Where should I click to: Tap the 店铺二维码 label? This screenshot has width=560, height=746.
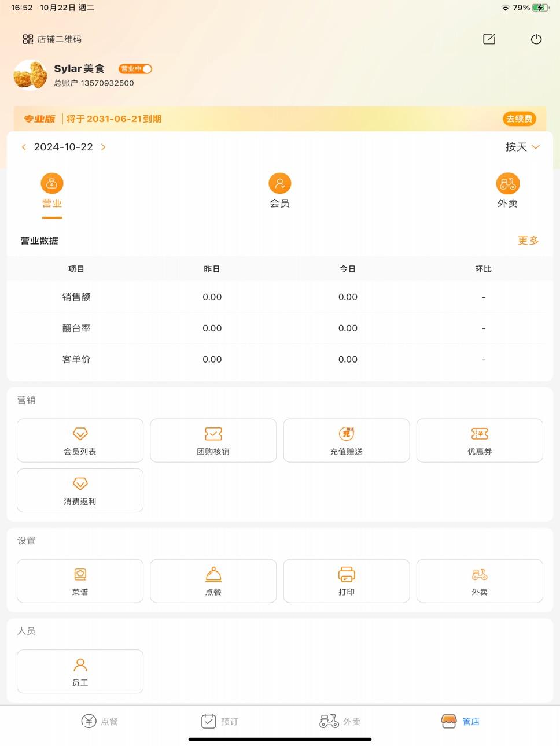pyautogui.click(x=60, y=39)
